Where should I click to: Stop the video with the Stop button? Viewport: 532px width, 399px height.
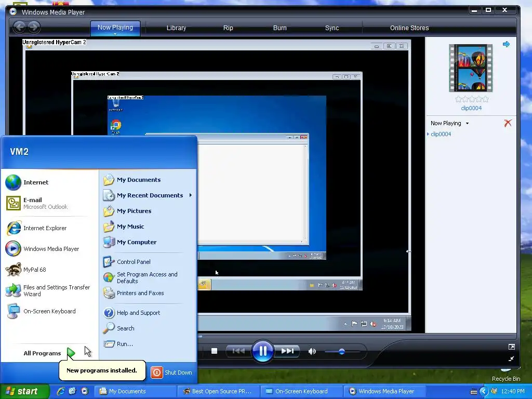point(214,351)
